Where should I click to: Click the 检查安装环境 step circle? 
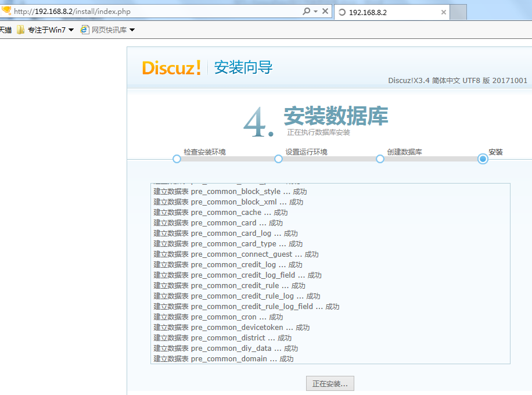177,159
